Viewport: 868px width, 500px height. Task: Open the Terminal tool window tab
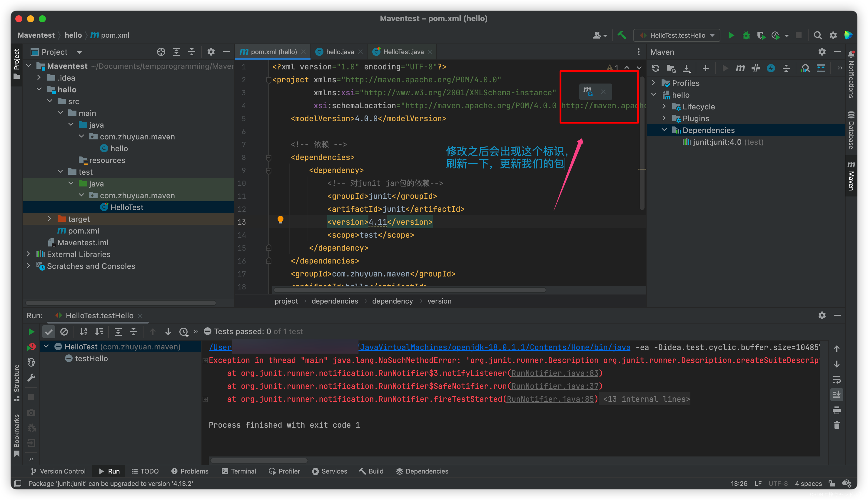(x=239, y=471)
